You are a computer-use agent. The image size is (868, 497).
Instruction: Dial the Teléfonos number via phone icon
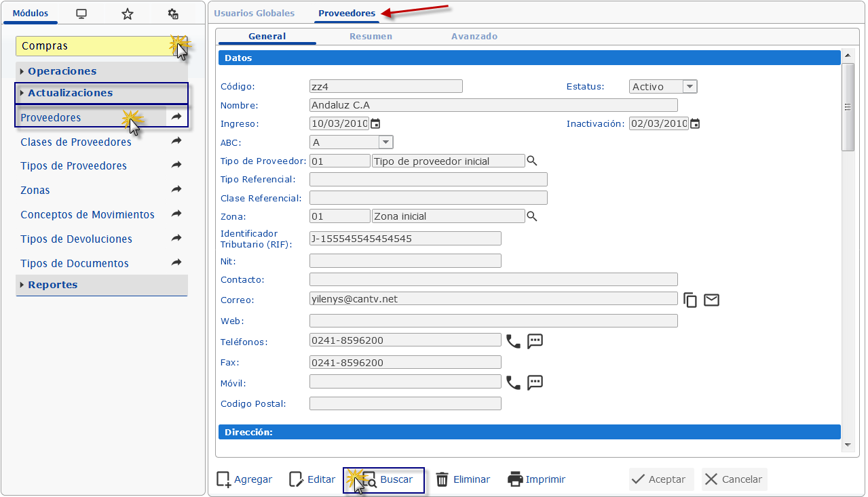tap(514, 342)
